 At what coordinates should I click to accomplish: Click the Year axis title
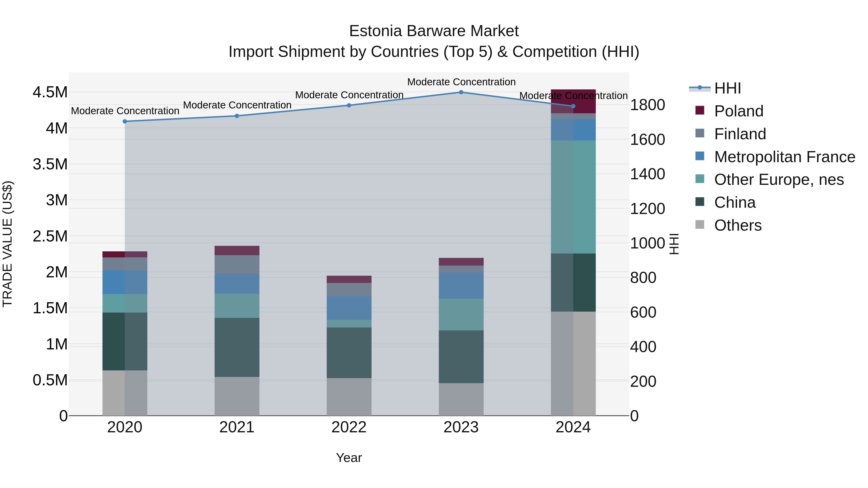click(x=349, y=458)
